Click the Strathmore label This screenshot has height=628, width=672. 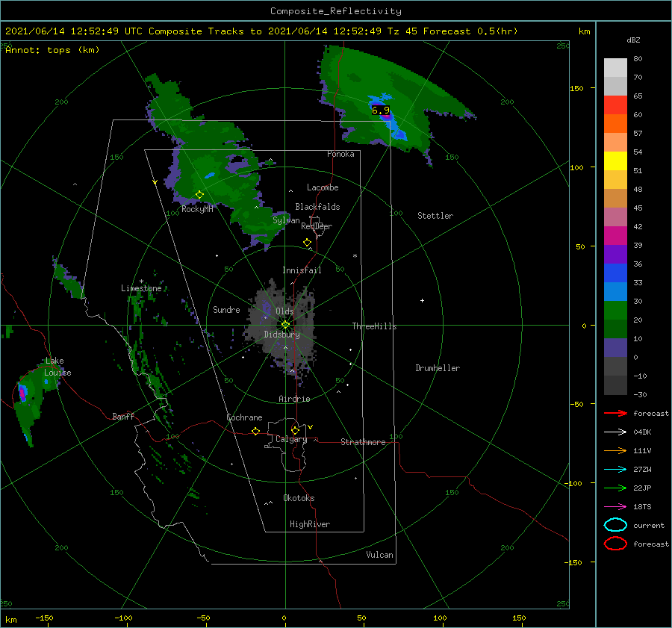pos(363,442)
